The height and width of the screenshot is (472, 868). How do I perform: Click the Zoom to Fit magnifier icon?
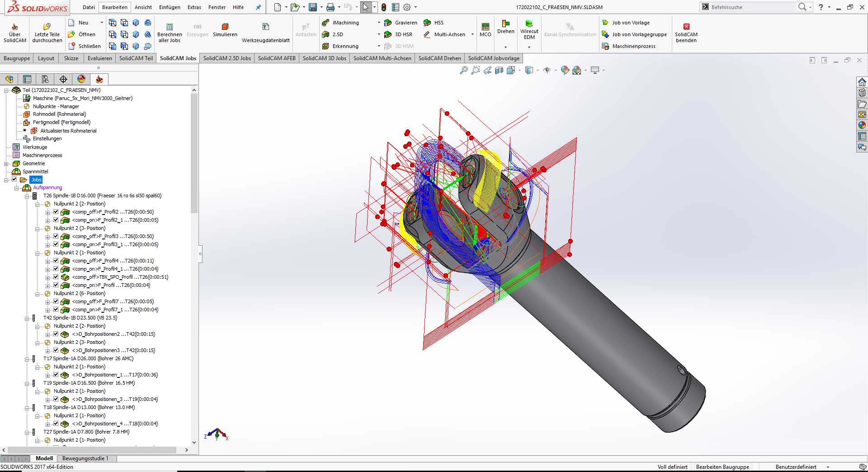coord(463,70)
